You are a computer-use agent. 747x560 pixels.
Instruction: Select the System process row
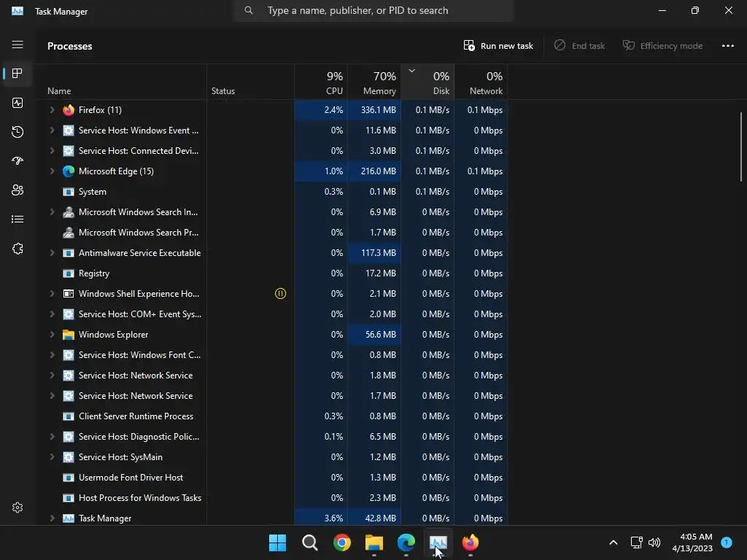click(x=272, y=192)
